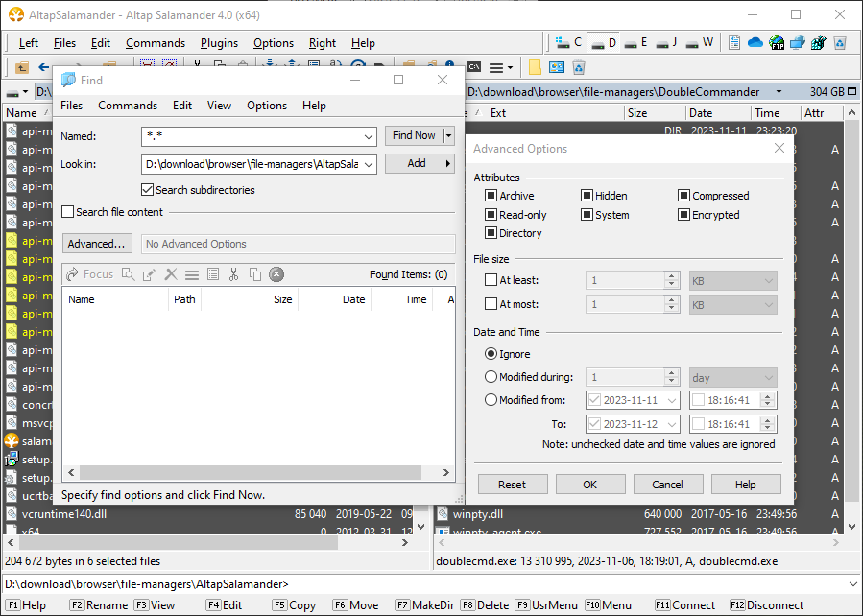Open the Commands menu in Find window
This screenshot has height=616, width=863.
click(128, 106)
